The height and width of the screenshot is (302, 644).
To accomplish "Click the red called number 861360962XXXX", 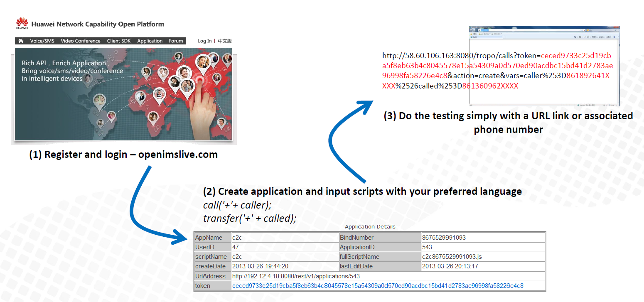I will tap(490, 86).
